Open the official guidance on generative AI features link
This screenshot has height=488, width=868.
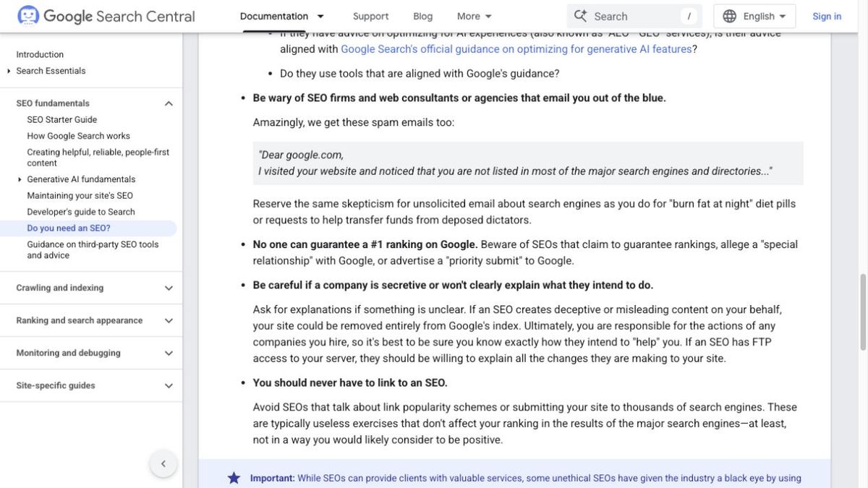[516, 49]
